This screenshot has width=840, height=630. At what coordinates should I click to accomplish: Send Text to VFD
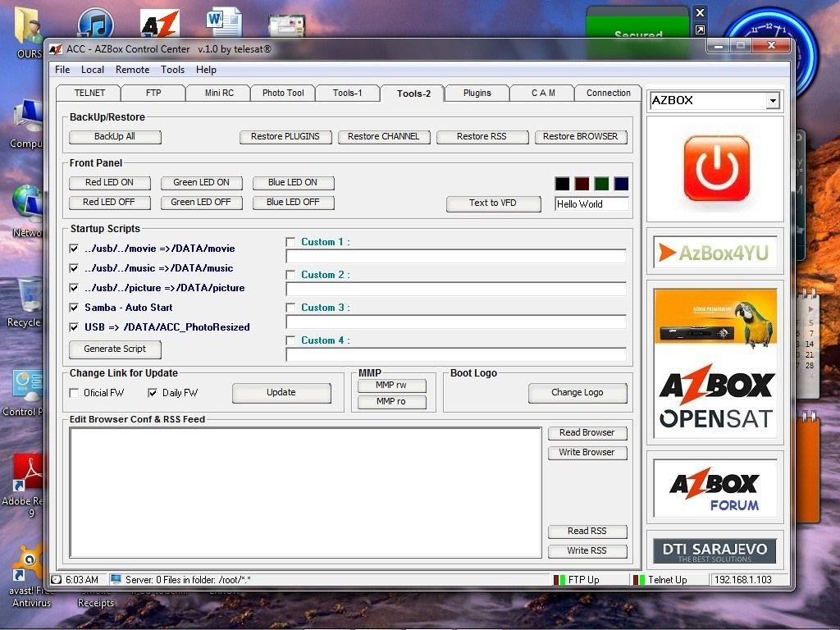tap(493, 203)
